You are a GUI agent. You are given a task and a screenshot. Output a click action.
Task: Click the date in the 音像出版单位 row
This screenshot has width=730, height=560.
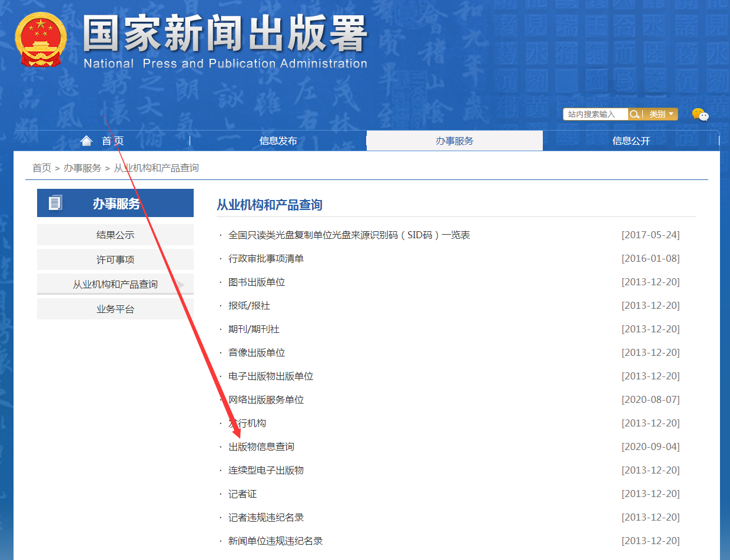[x=651, y=353]
